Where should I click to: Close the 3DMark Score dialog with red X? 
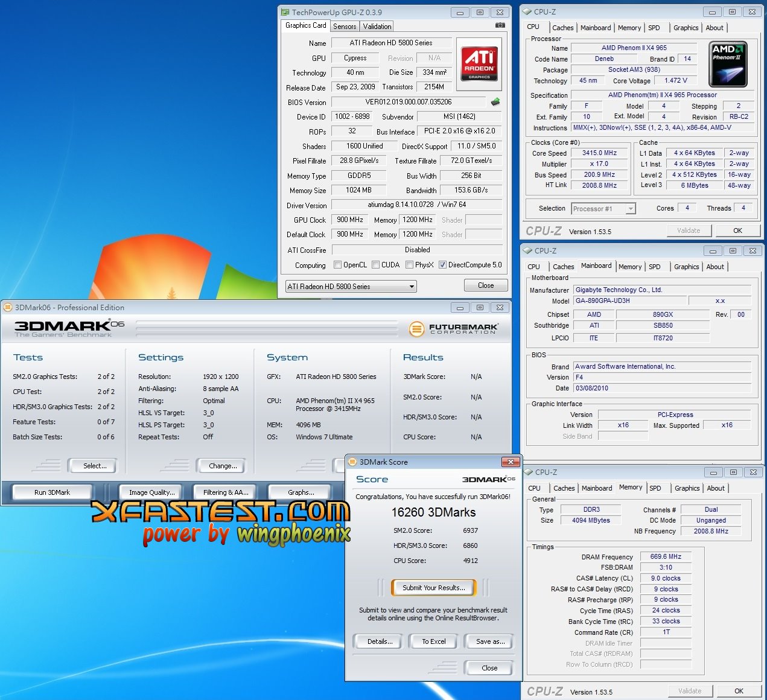(511, 462)
